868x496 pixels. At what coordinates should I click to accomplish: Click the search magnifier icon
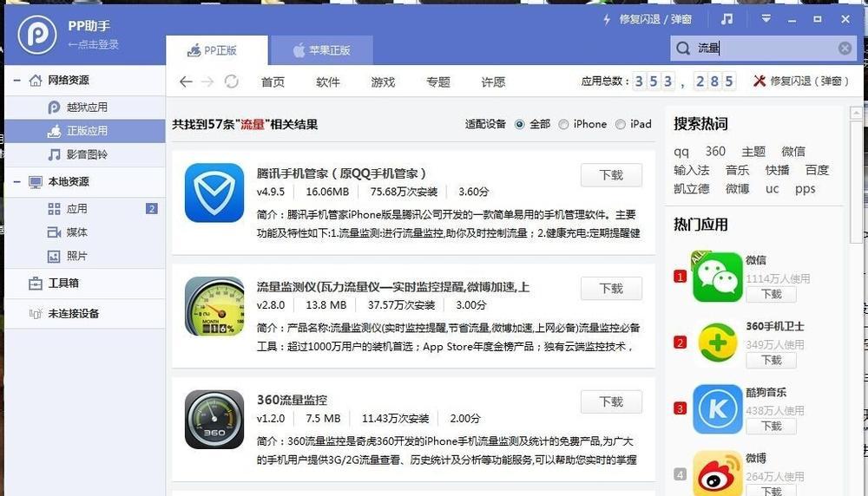[683, 49]
